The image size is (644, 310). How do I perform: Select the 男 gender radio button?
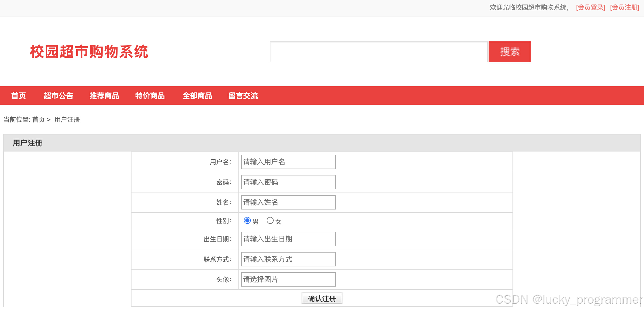point(247,221)
